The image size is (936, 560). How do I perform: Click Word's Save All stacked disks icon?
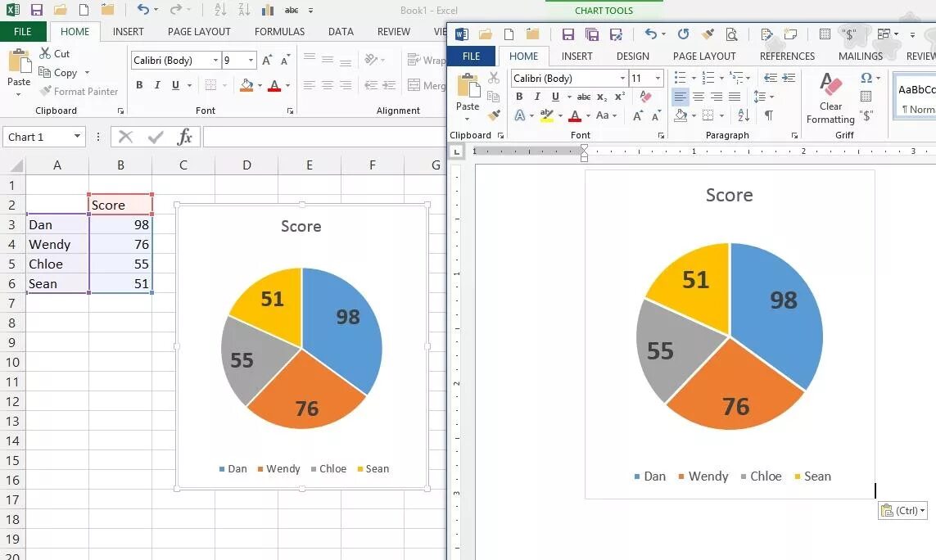(x=591, y=34)
